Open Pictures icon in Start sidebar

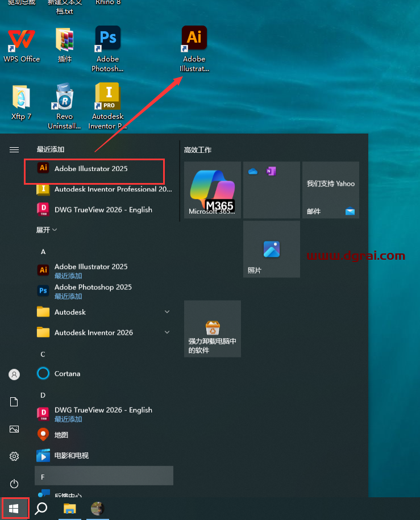(14, 429)
